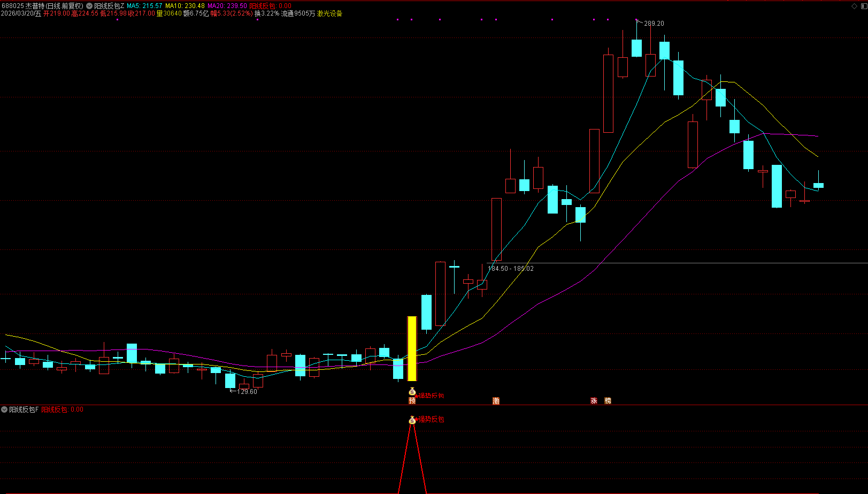Click the money bag icon at the sub-chart peak
The image size is (868, 494).
point(412,420)
